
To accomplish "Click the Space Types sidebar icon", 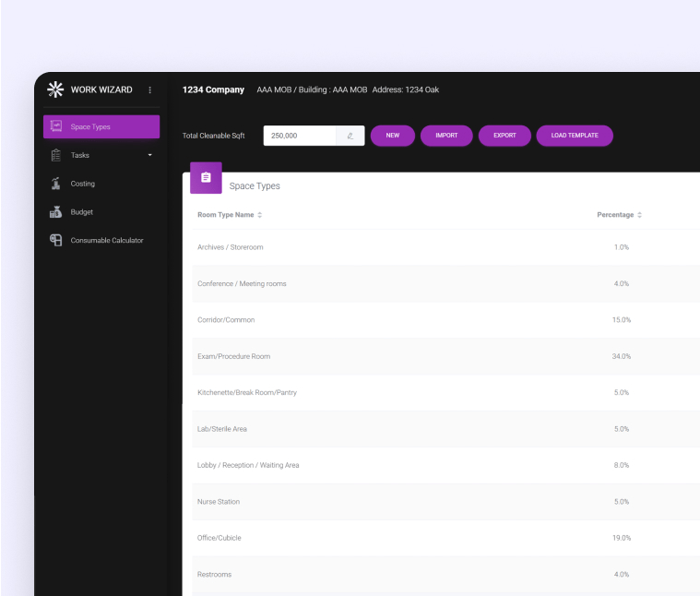I will pyautogui.click(x=56, y=126).
